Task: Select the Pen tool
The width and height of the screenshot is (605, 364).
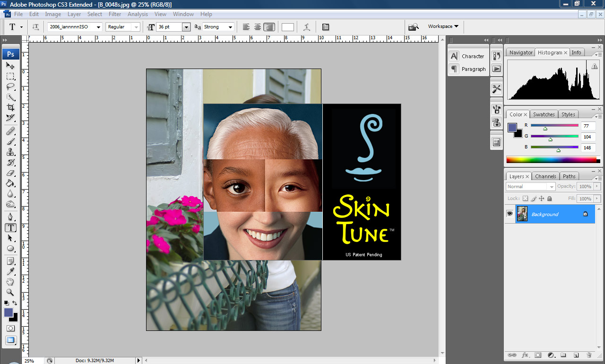Action: click(10, 217)
